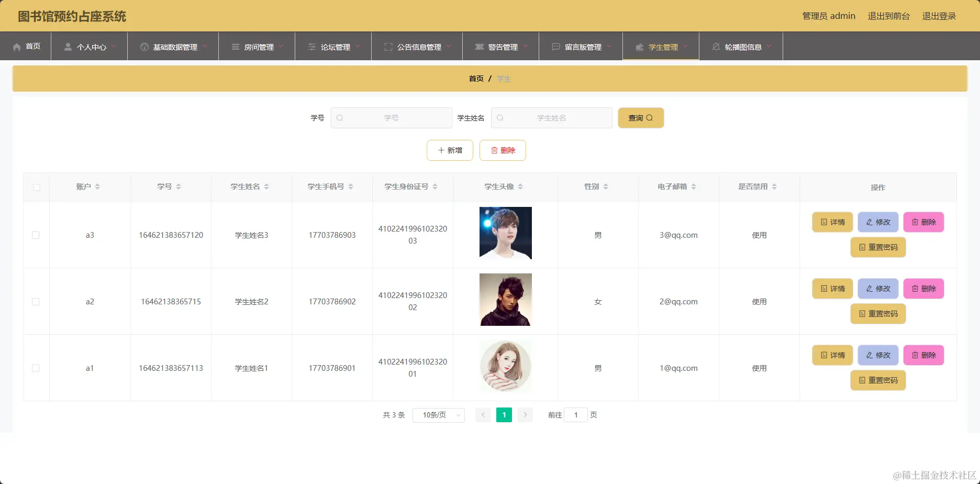The height and width of the screenshot is (484, 980).
Task: Click the icon beside 警告管理
Action: point(479,47)
